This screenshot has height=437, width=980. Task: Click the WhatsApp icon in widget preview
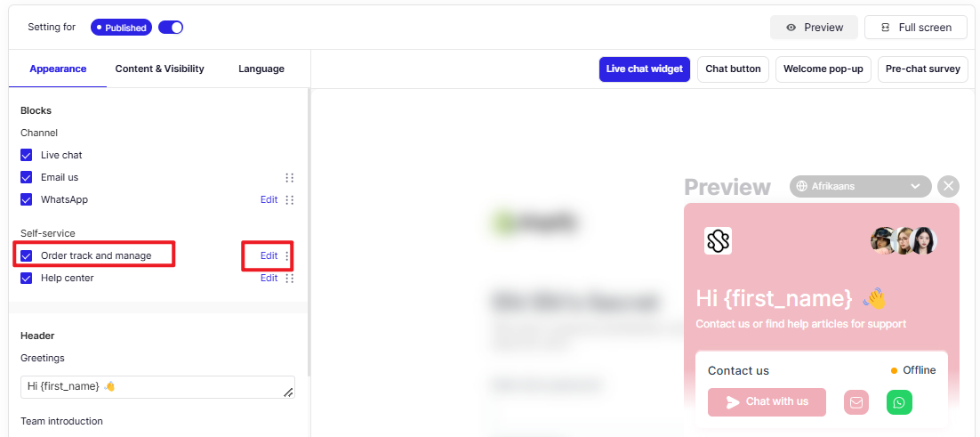(899, 402)
